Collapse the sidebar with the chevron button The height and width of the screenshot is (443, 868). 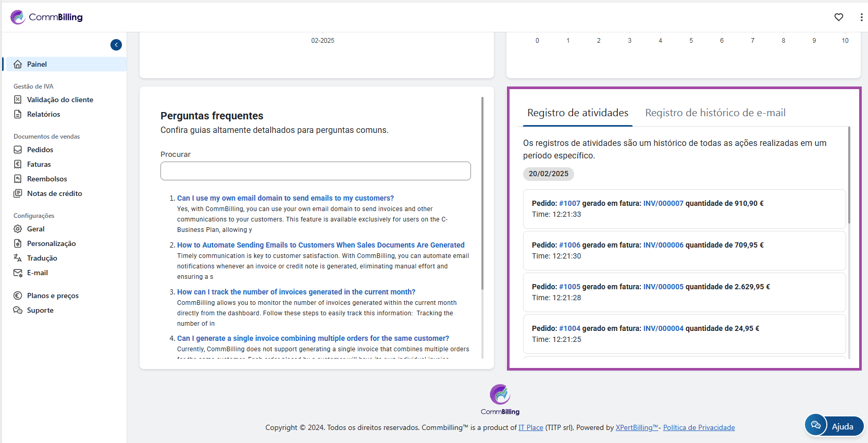coord(116,45)
